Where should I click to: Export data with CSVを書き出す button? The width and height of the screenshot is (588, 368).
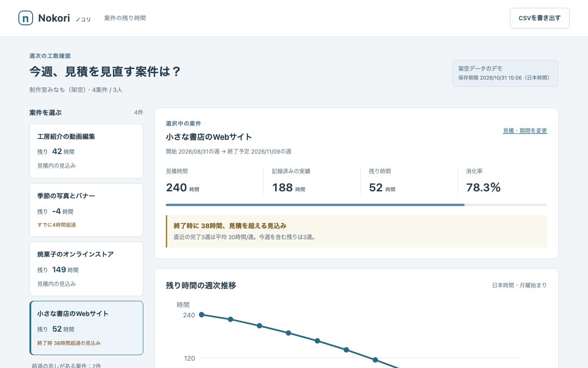click(x=540, y=18)
